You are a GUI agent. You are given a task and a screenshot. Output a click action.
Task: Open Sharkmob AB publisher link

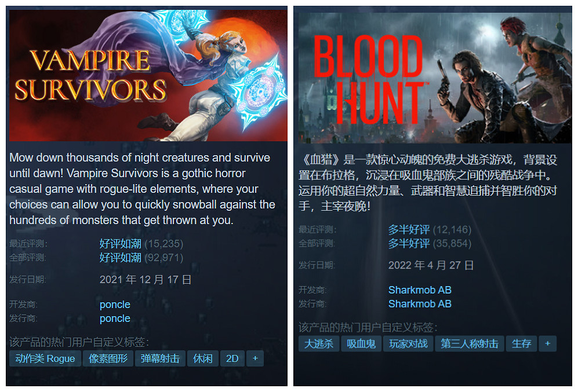tap(420, 303)
